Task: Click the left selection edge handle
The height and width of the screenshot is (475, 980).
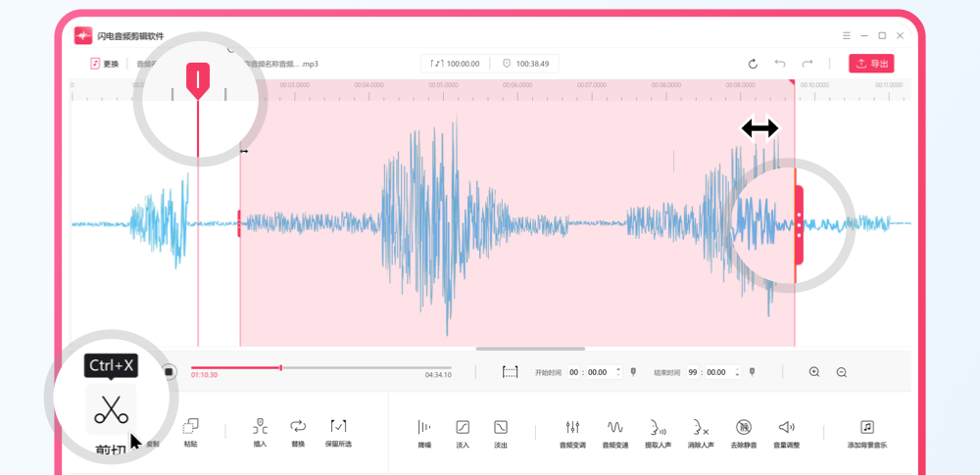Action: pyautogui.click(x=239, y=223)
